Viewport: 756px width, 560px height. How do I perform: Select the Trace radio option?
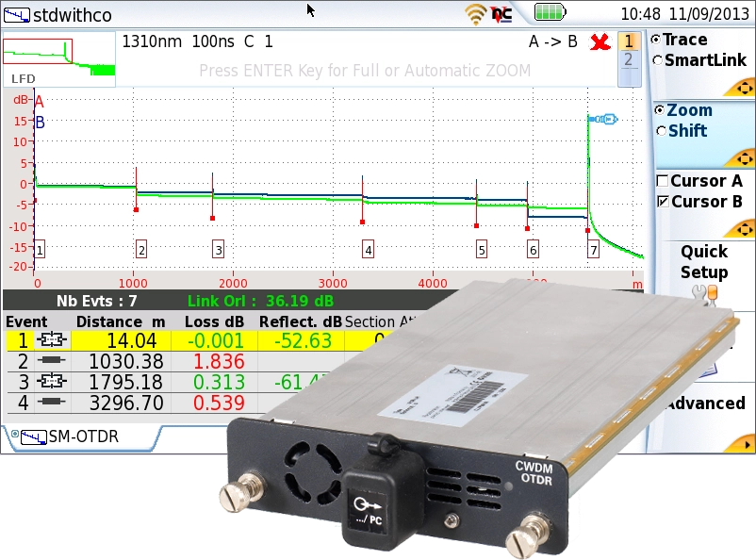click(x=656, y=40)
